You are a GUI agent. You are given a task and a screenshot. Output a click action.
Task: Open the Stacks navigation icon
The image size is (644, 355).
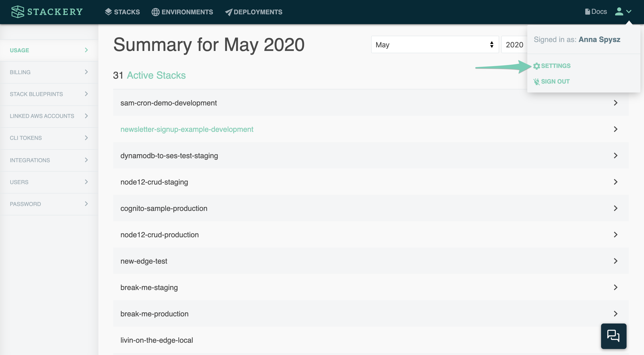(x=108, y=12)
